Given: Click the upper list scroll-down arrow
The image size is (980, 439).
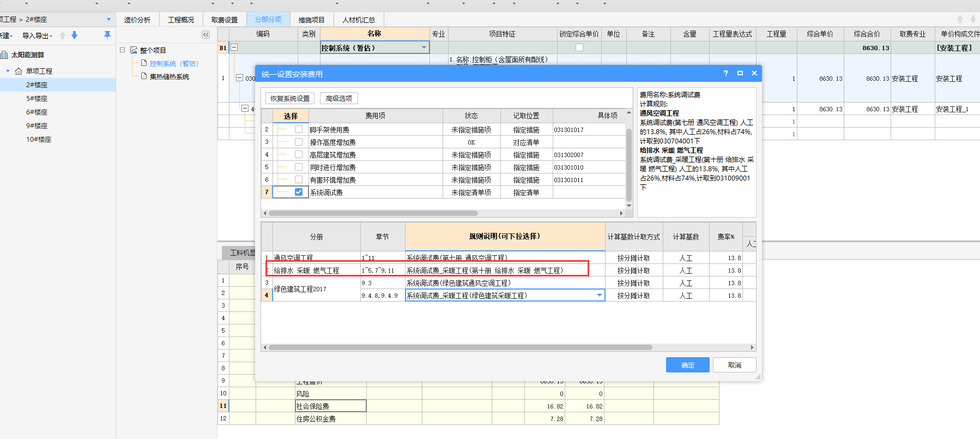Looking at the screenshot, I should click(x=628, y=206).
